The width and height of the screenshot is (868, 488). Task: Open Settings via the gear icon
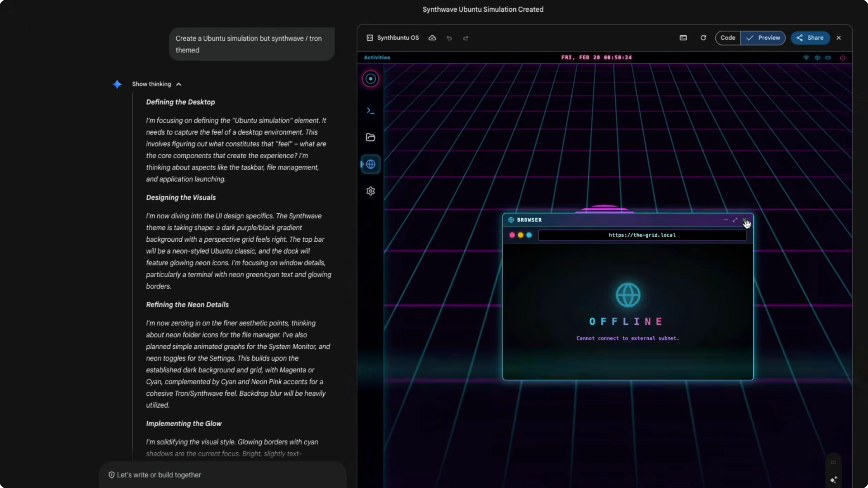pos(370,191)
